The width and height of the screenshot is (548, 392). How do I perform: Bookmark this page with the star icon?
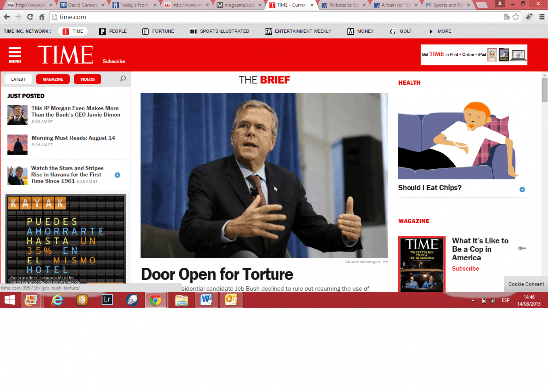[x=516, y=17]
